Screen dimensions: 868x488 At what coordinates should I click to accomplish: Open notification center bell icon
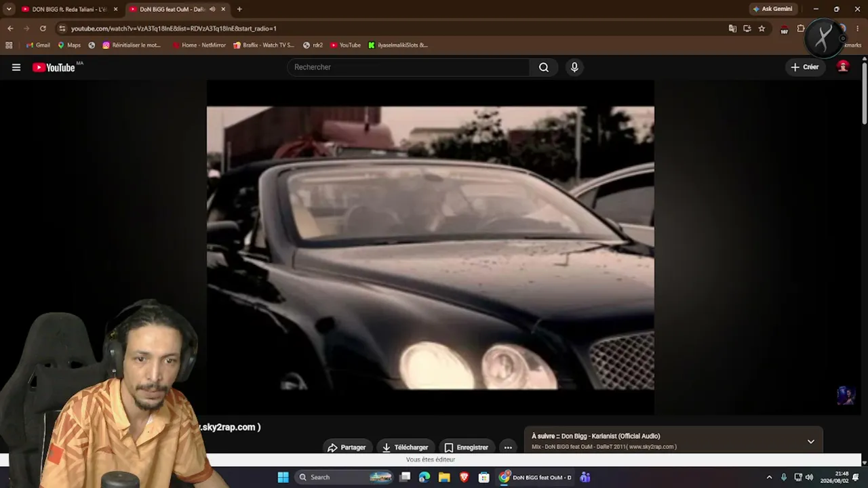856,477
